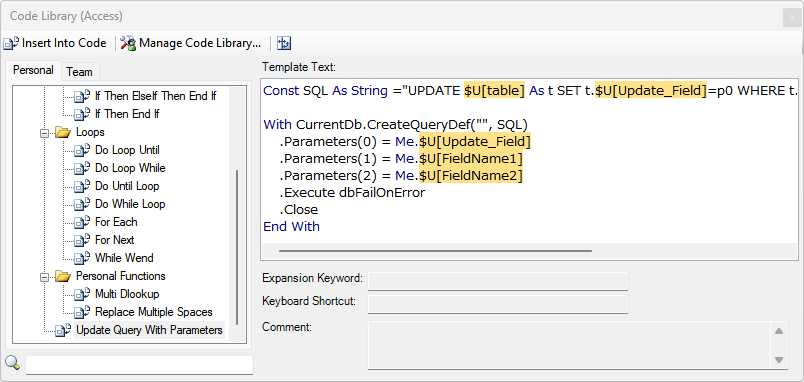Select the Personal Functions folder icon
This screenshot has height=382, width=804.
pos(63,277)
